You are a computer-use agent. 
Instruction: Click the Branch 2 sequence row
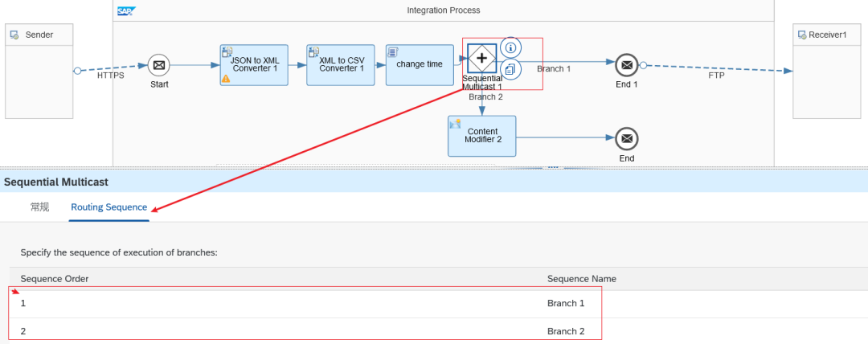pyautogui.click(x=305, y=331)
